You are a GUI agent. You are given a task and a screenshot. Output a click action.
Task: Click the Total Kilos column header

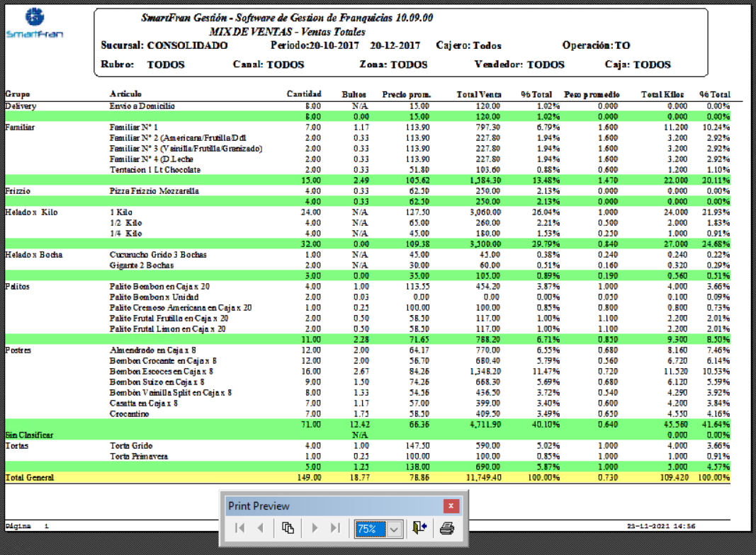click(662, 94)
